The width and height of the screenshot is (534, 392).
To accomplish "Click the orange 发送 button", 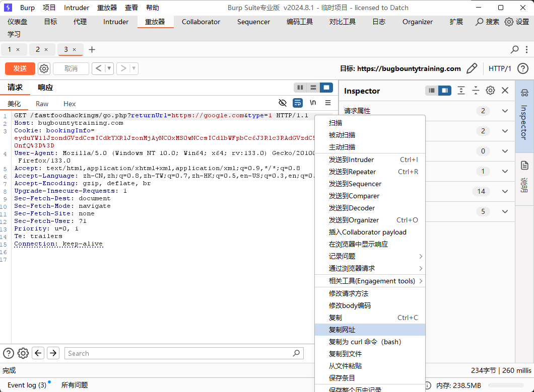I will [x=20, y=68].
